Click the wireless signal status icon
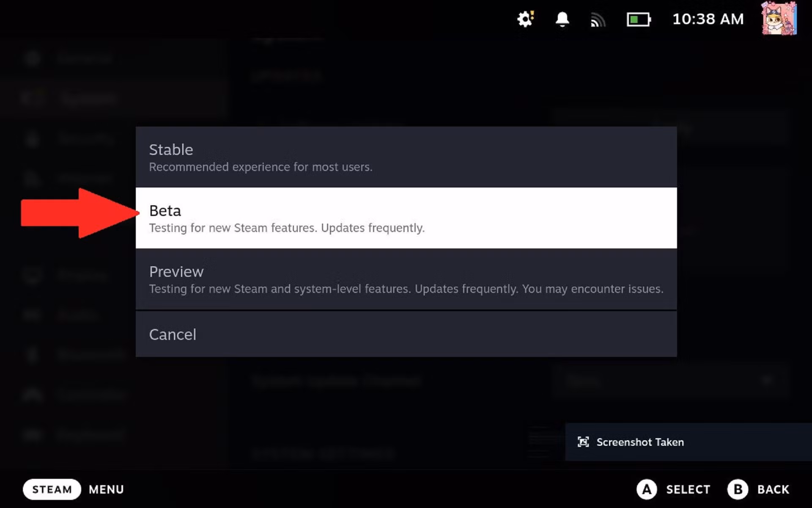Viewport: 812px width, 508px height. (598, 19)
